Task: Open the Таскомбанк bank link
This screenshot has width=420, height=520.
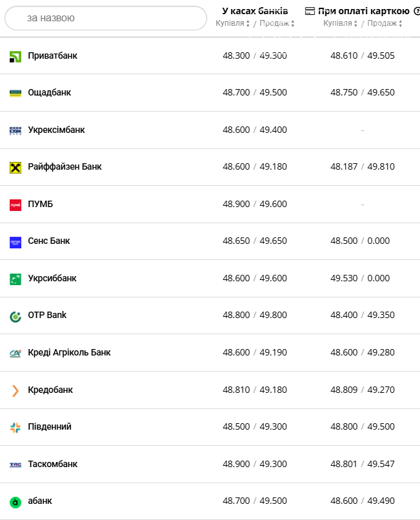Action: [52, 464]
